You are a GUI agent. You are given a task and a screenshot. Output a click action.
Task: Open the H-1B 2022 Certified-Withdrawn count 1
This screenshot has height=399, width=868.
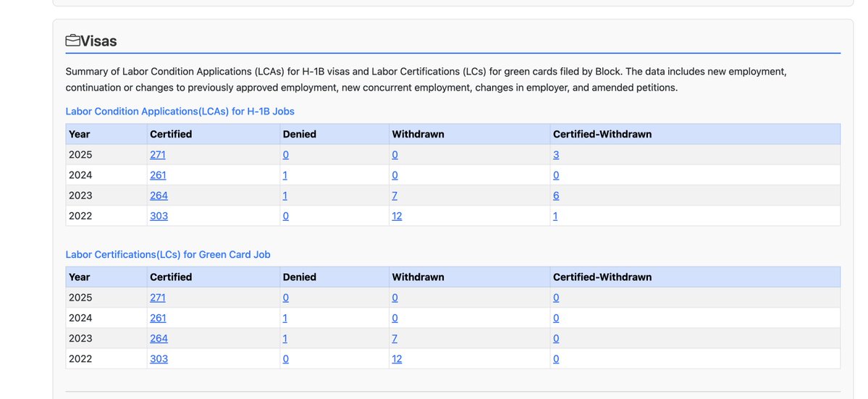pos(555,217)
